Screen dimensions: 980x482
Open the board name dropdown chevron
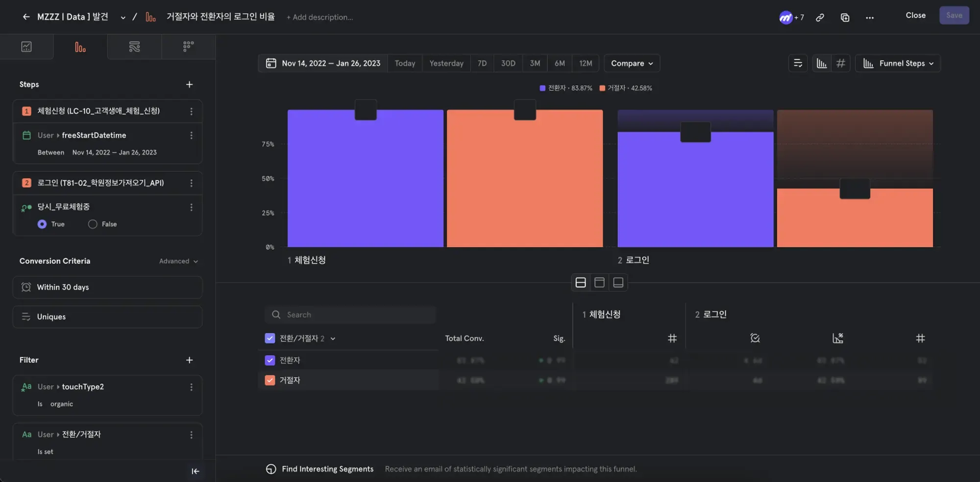tap(122, 18)
